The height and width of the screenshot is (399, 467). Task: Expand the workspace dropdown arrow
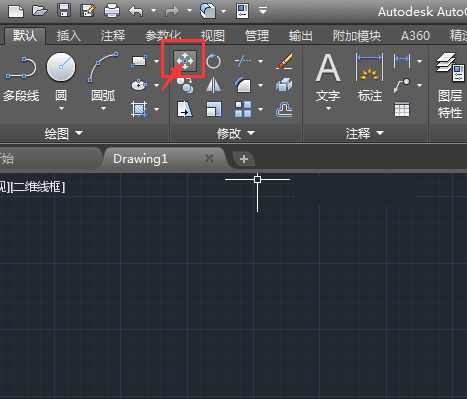tap(223, 12)
